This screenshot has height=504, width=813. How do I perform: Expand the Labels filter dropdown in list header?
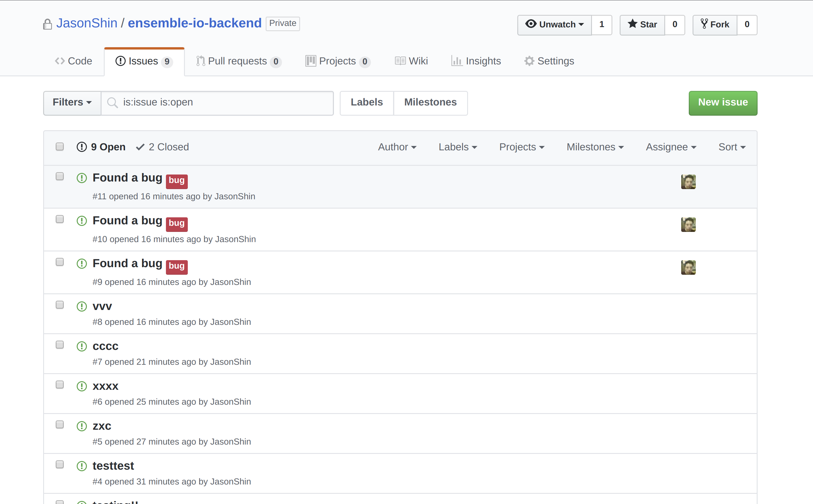point(458,147)
